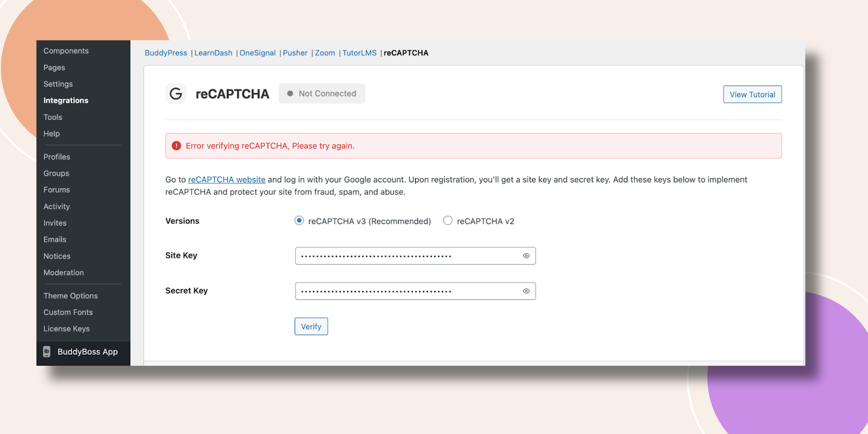Click inside the Site Key field

point(407,256)
